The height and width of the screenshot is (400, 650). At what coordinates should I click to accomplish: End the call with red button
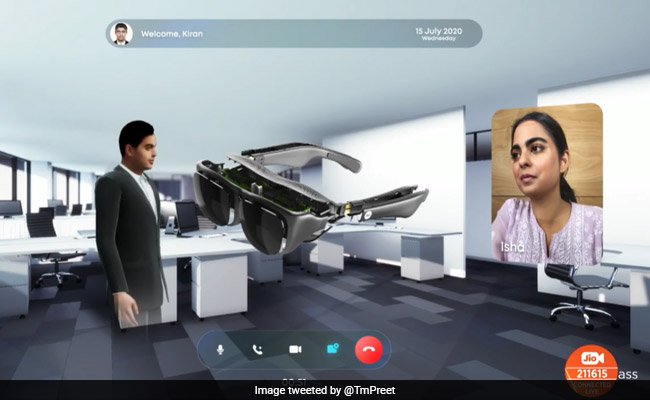369,349
